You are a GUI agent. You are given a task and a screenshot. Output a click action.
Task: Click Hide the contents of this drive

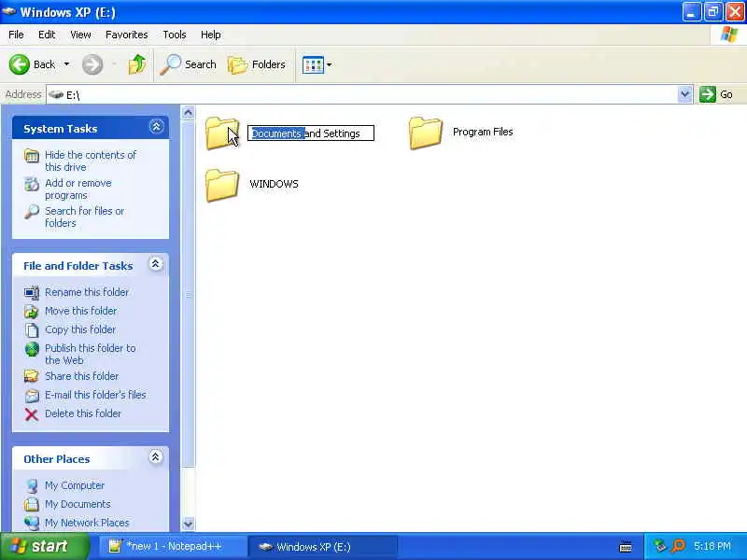click(91, 161)
